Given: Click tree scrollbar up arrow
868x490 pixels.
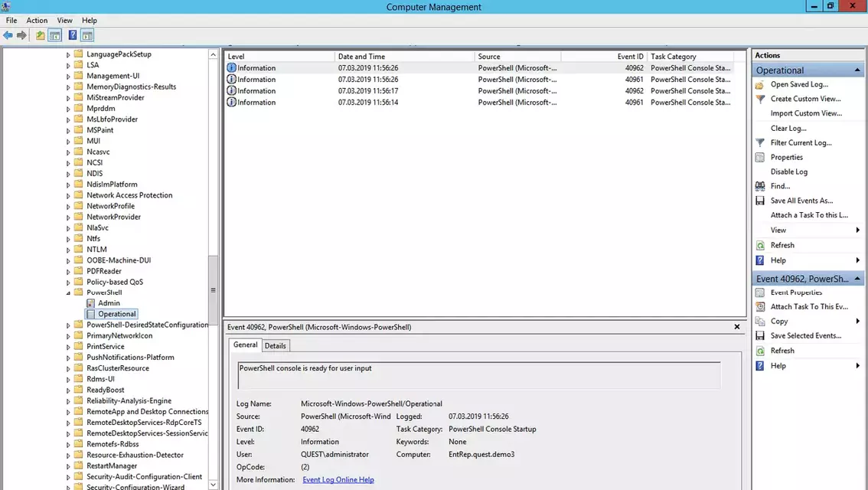Looking at the screenshot, I should tap(213, 54).
